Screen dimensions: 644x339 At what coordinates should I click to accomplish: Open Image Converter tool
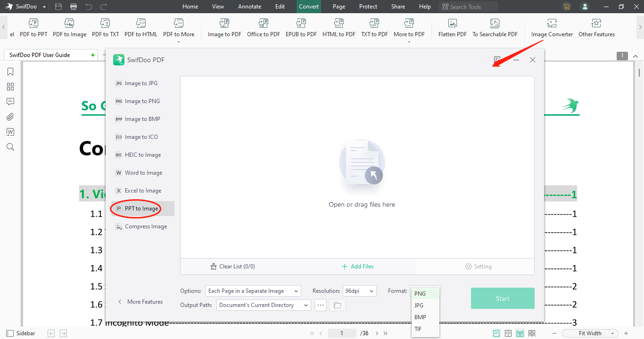[x=552, y=28]
